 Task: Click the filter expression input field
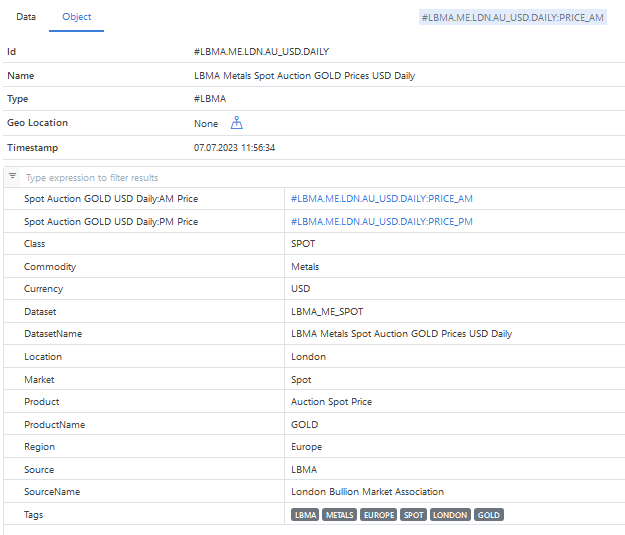300,177
